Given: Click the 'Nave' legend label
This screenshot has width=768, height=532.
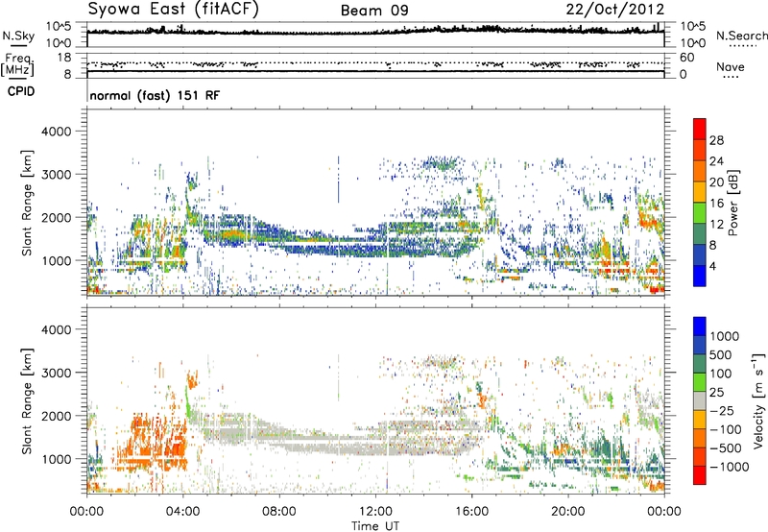Looking at the screenshot, I should (731, 66).
